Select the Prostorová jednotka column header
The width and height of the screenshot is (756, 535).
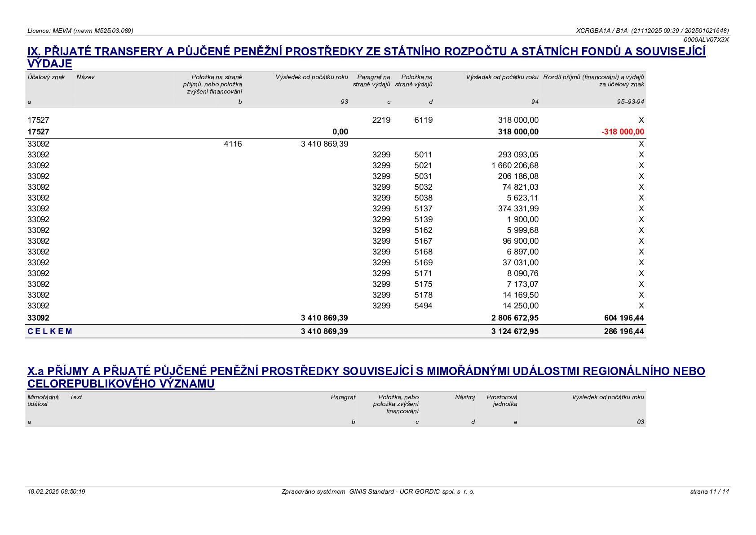[x=502, y=400]
